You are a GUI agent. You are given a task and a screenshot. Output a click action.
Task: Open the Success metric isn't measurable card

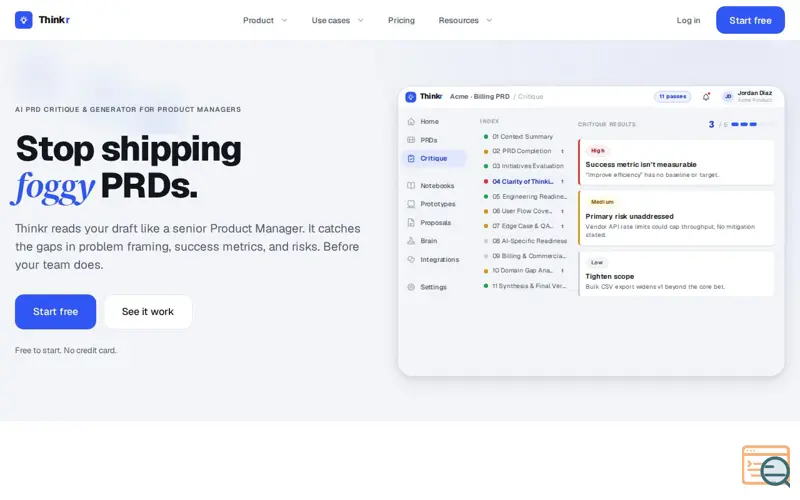676,162
